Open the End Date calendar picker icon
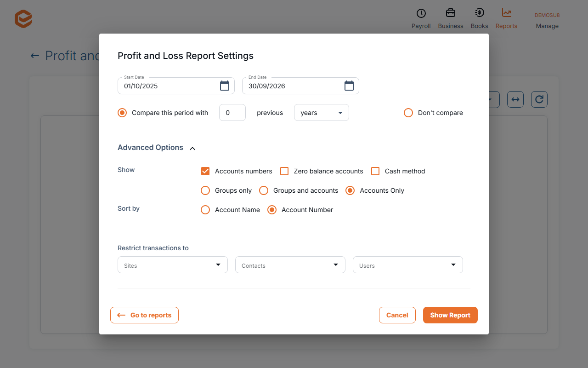 [x=349, y=86]
